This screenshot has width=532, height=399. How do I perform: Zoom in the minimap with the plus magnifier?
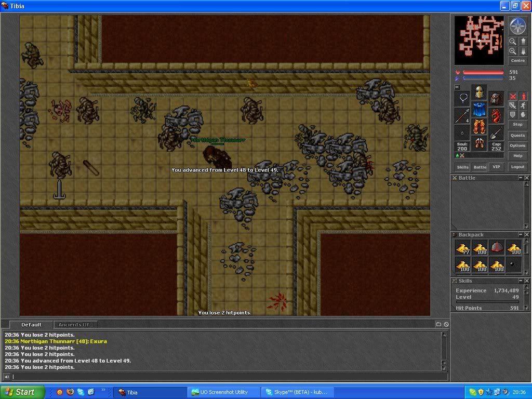[x=512, y=51]
